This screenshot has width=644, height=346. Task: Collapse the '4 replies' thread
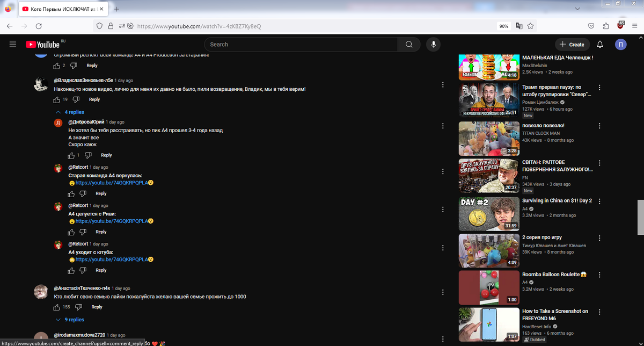click(x=70, y=112)
